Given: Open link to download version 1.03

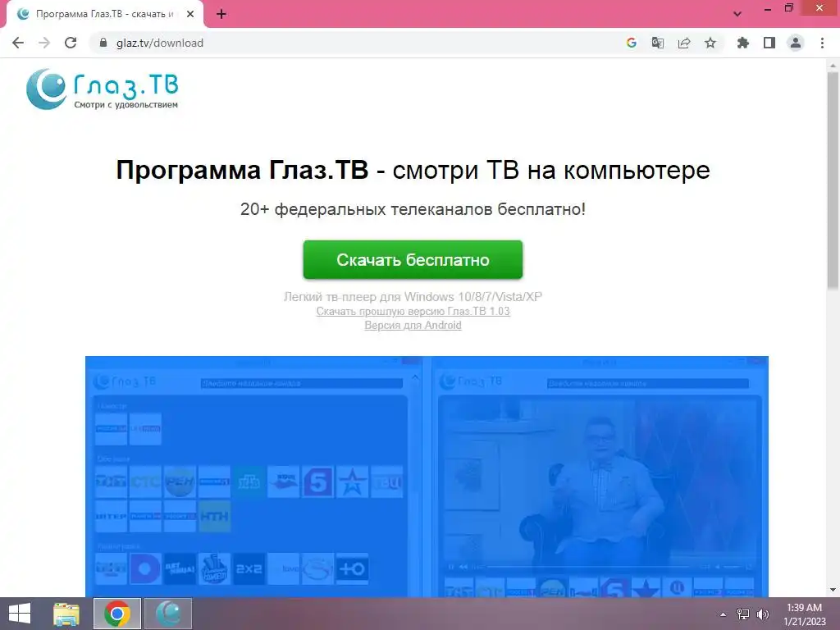Looking at the screenshot, I should (x=413, y=311).
